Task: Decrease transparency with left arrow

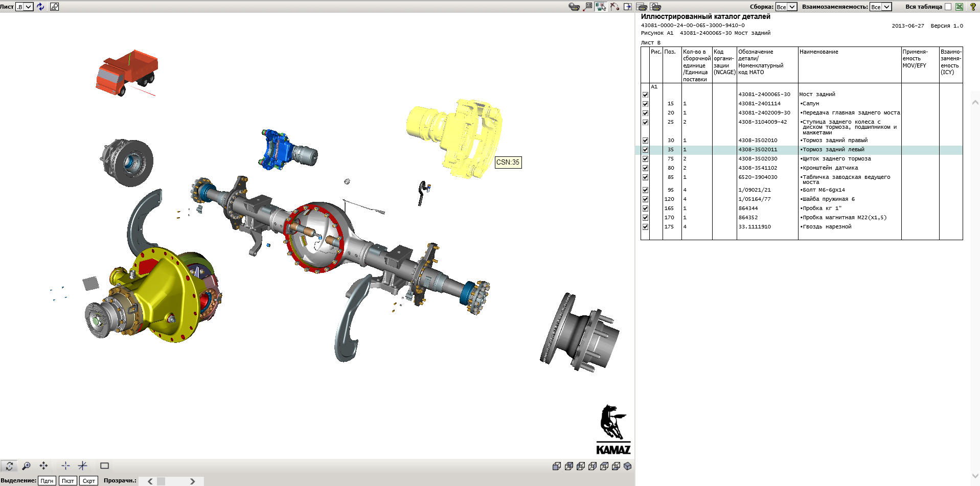Action: [x=150, y=481]
